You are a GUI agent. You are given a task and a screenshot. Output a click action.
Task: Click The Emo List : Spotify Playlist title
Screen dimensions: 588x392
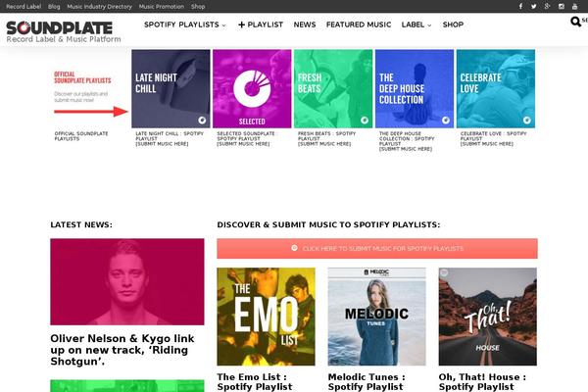point(254,382)
